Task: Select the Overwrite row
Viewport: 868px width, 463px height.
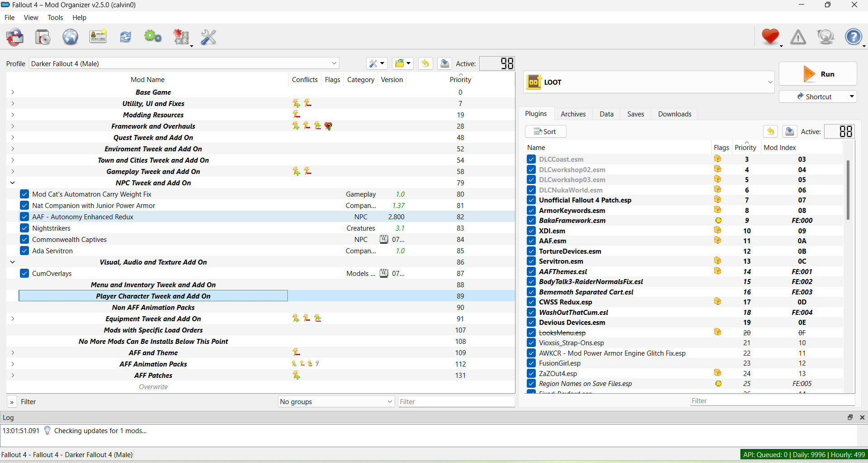Action: [261, 386]
